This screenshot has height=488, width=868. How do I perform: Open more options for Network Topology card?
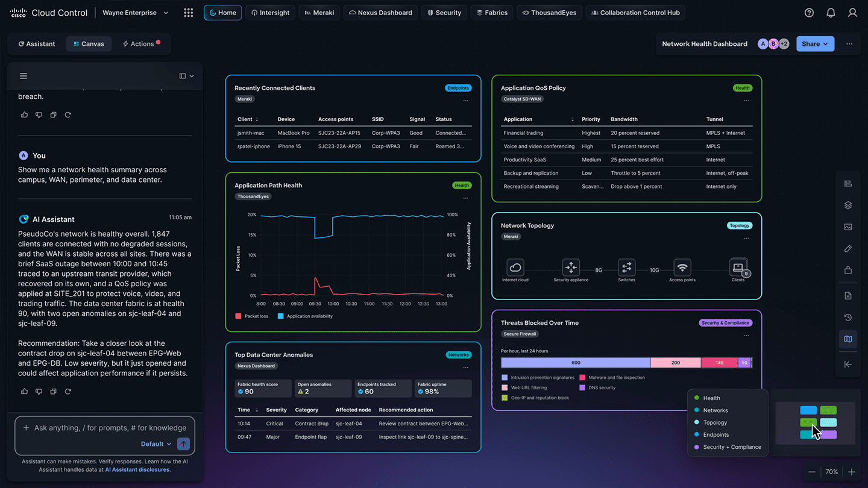(x=746, y=239)
